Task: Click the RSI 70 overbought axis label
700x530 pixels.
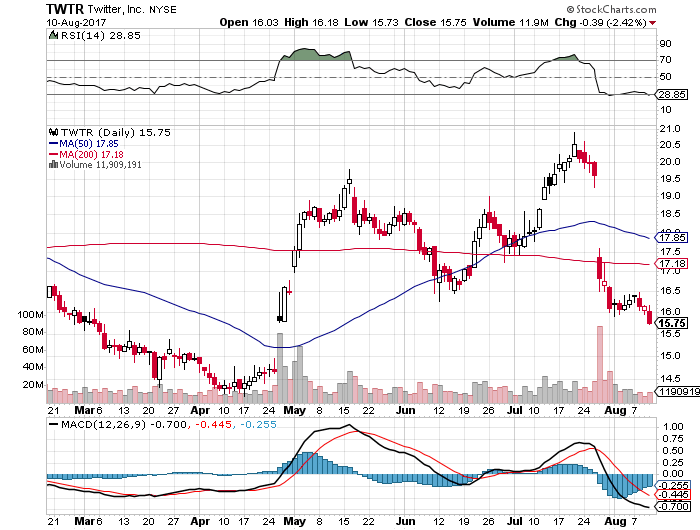Action: (665, 59)
